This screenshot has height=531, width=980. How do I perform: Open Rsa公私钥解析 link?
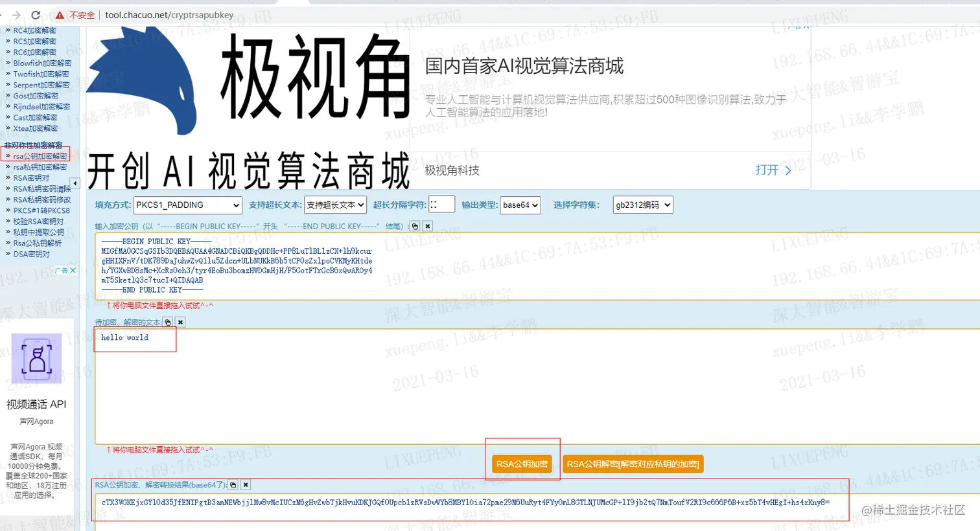[x=38, y=243]
